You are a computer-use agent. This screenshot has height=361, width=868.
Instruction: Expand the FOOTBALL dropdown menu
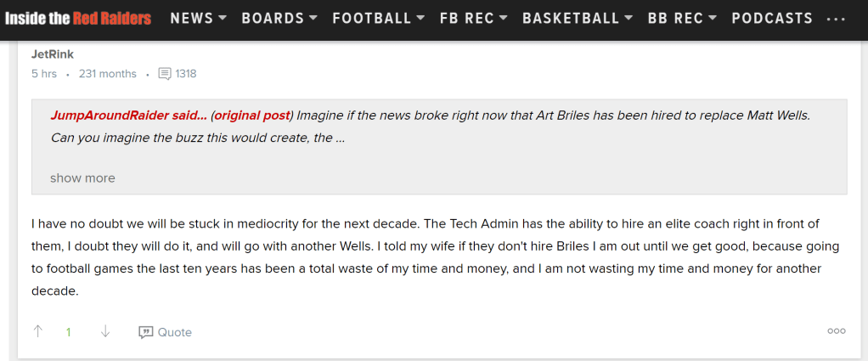(x=378, y=18)
